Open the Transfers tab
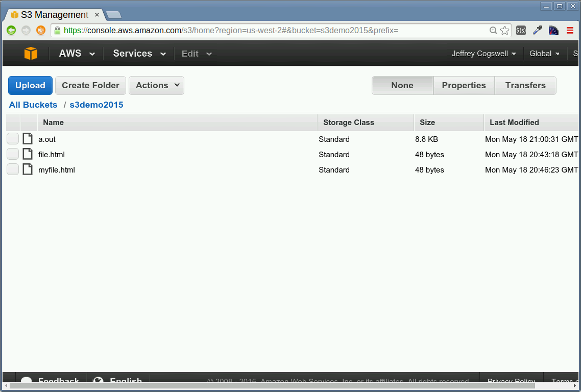Viewport: 581px width, 392px height. (525, 85)
